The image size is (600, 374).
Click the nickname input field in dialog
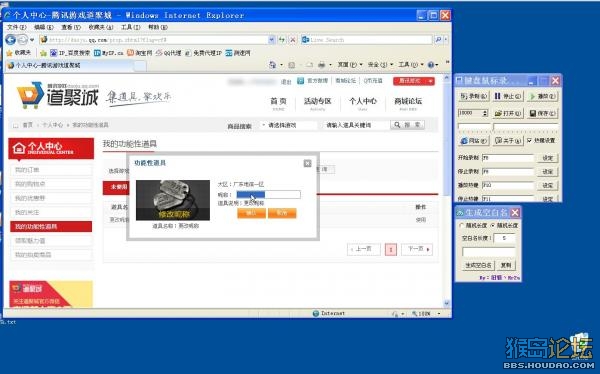tap(268, 194)
